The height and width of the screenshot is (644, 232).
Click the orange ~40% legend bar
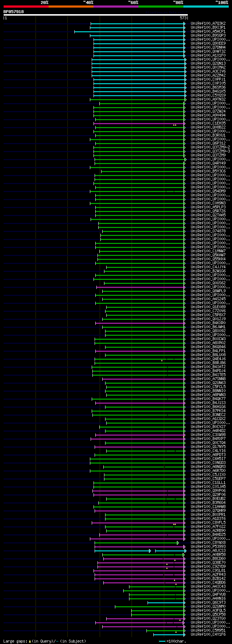point(71,7)
